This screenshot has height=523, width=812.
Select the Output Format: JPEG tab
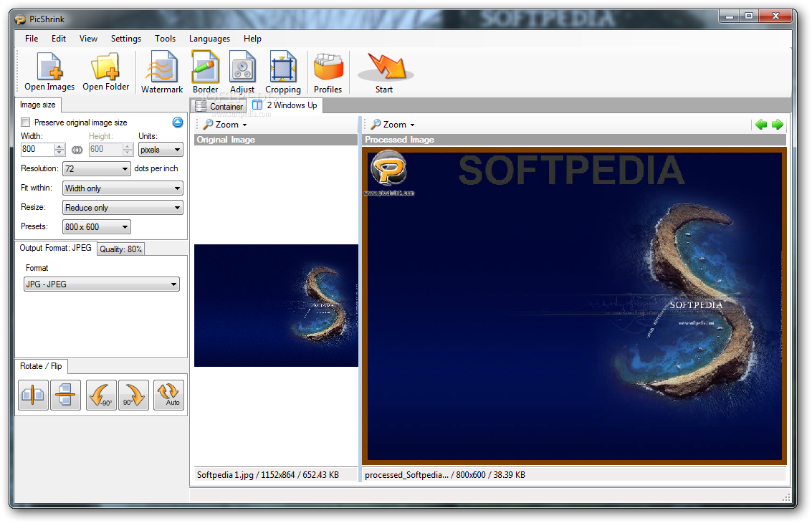coord(55,248)
